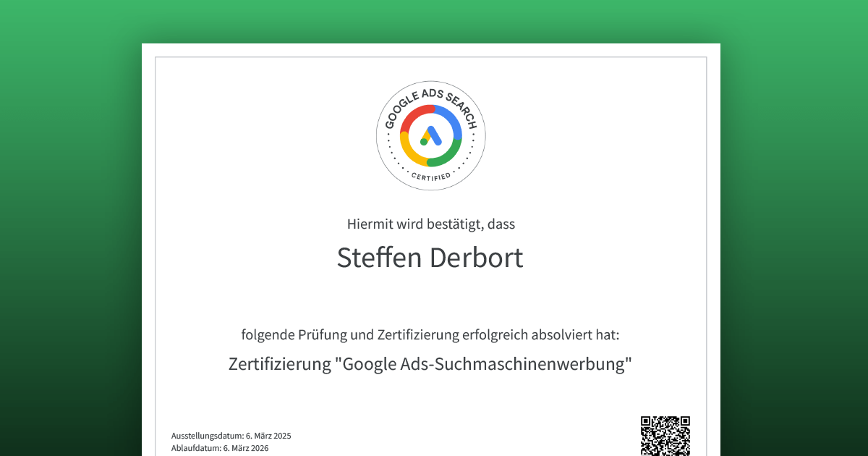Click the line folgende Prüfung und Zertifizierung
This screenshot has height=456, width=868.
click(430, 334)
